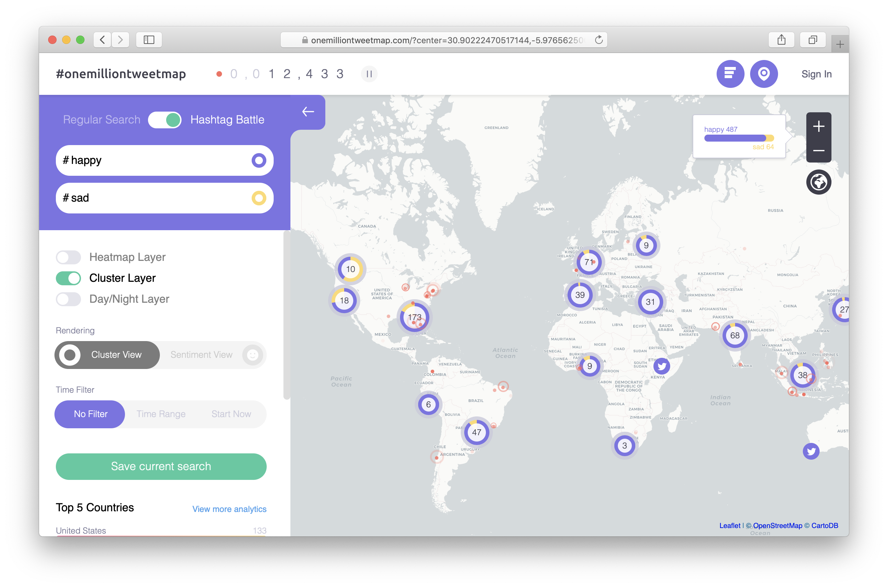Select the Time Range filter option
Image resolution: width=888 pixels, height=588 pixels.
pos(161,414)
